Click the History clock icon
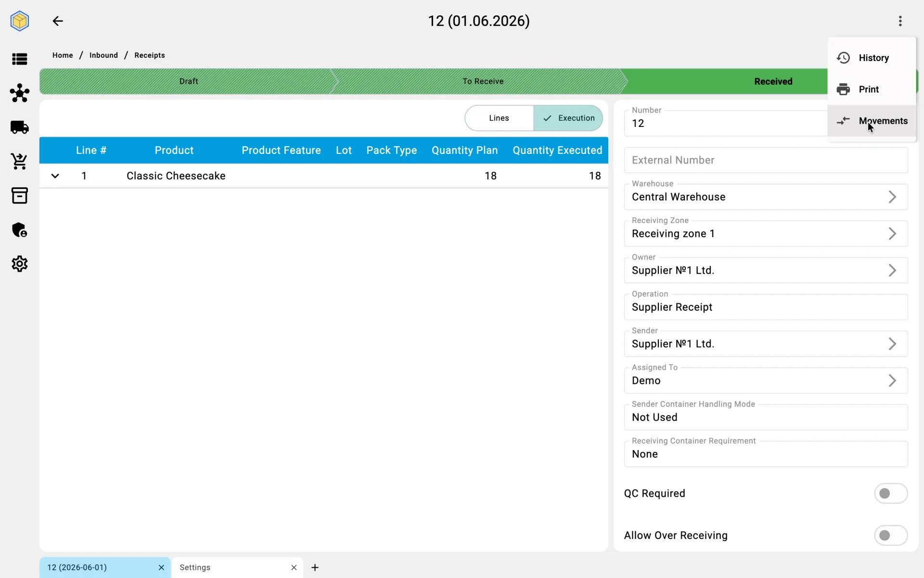Screen dimensions: 924x578 tap(843, 58)
